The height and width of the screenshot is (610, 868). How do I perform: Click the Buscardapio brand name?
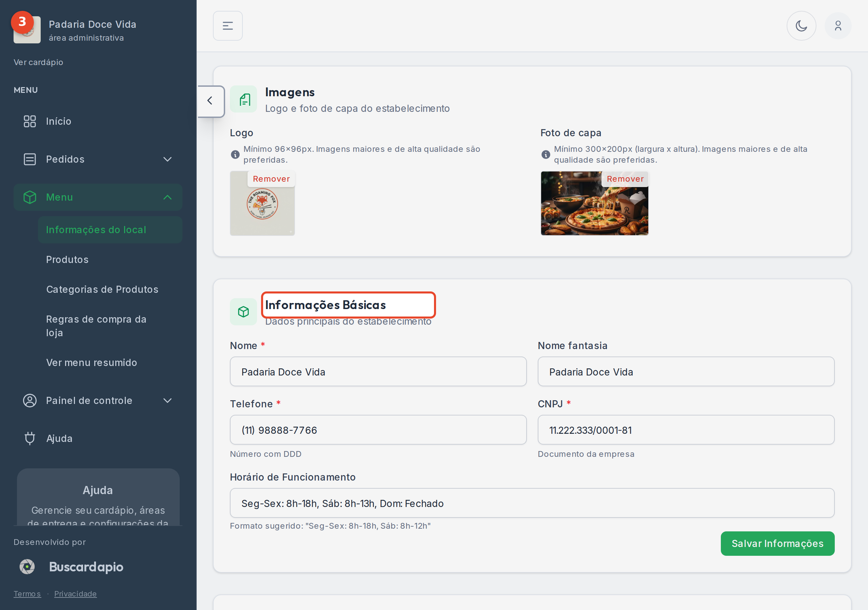(86, 567)
